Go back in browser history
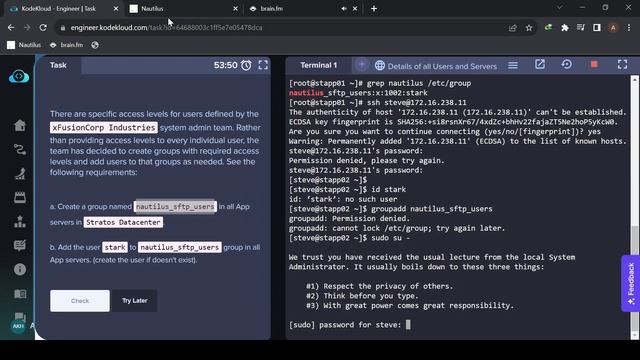 coord(11,28)
